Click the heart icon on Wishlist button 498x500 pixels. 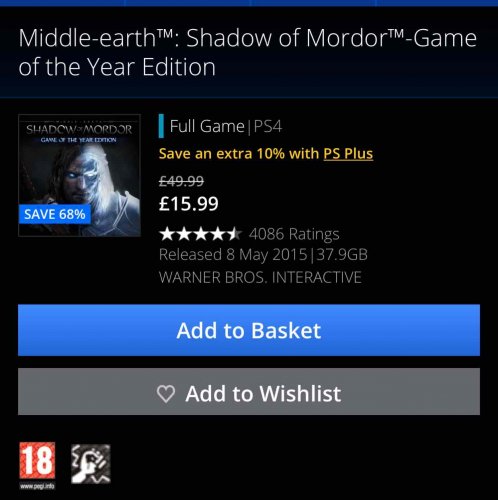pos(166,394)
